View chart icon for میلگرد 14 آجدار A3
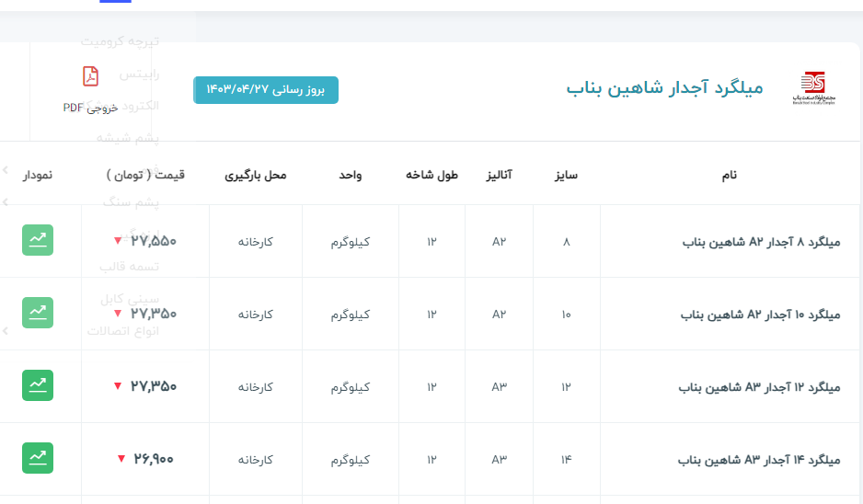 [x=38, y=458]
